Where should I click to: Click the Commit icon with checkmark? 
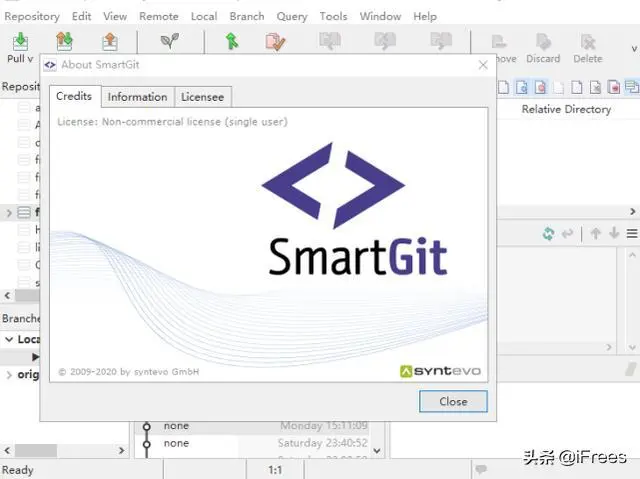[x=276, y=41]
